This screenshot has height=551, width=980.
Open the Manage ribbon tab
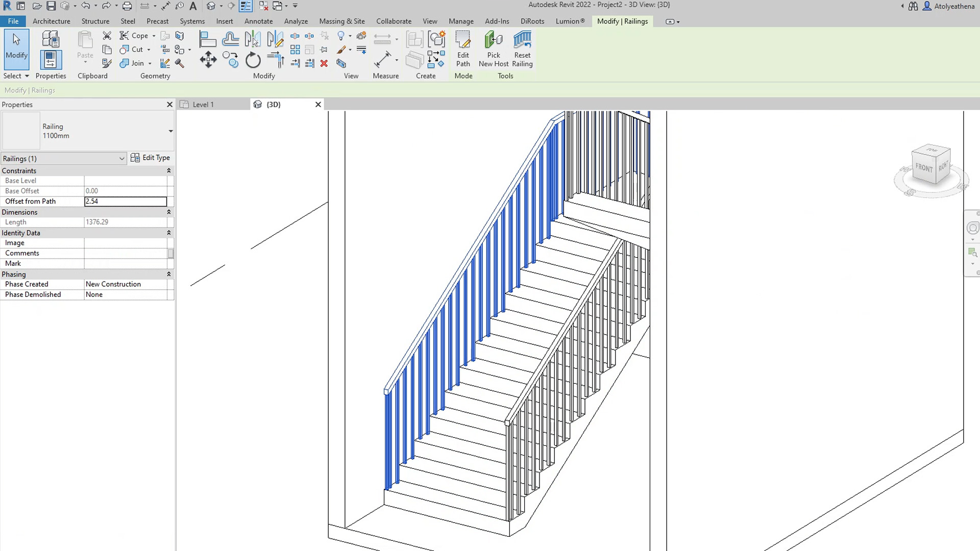(461, 21)
